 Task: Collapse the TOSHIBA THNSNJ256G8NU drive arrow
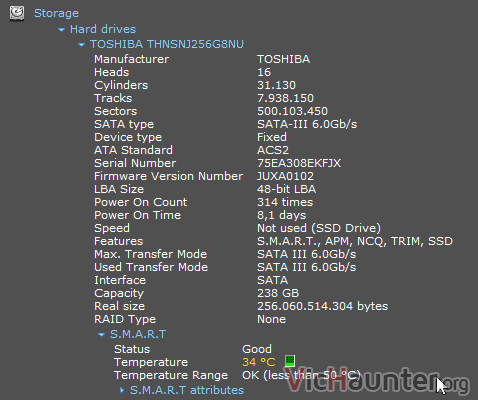[x=81, y=44]
